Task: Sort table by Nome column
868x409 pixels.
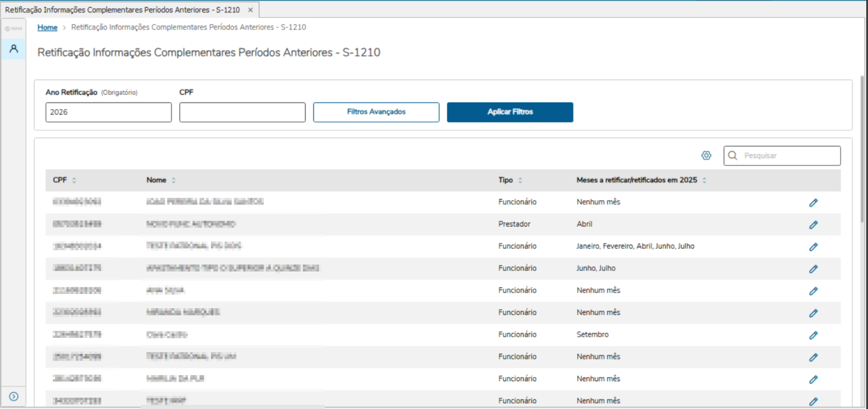Action: (174, 180)
